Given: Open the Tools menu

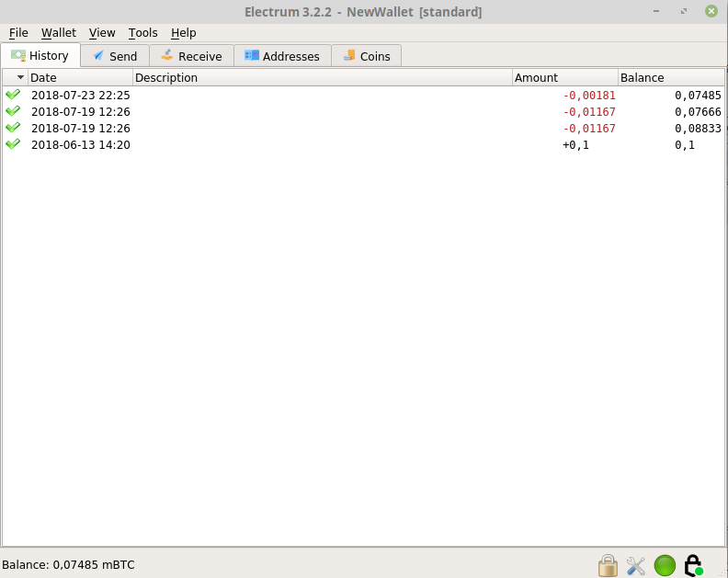Looking at the screenshot, I should pos(143,33).
